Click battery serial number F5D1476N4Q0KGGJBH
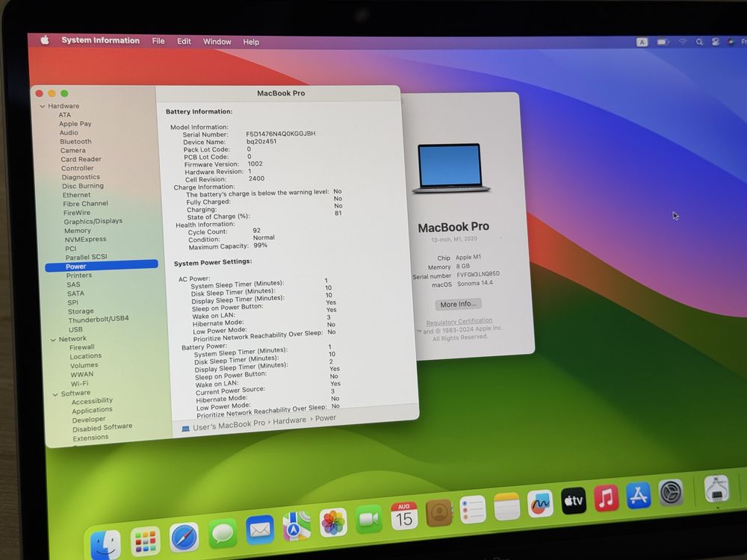Image resolution: width=747 pixels, height=560 pixels. (x=281, y=134)
